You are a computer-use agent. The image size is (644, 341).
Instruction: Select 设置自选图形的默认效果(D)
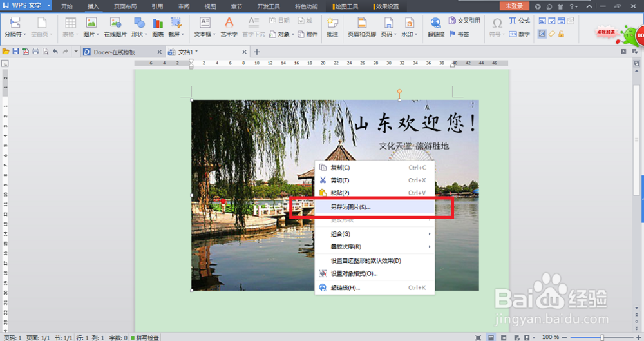[375, 261]
